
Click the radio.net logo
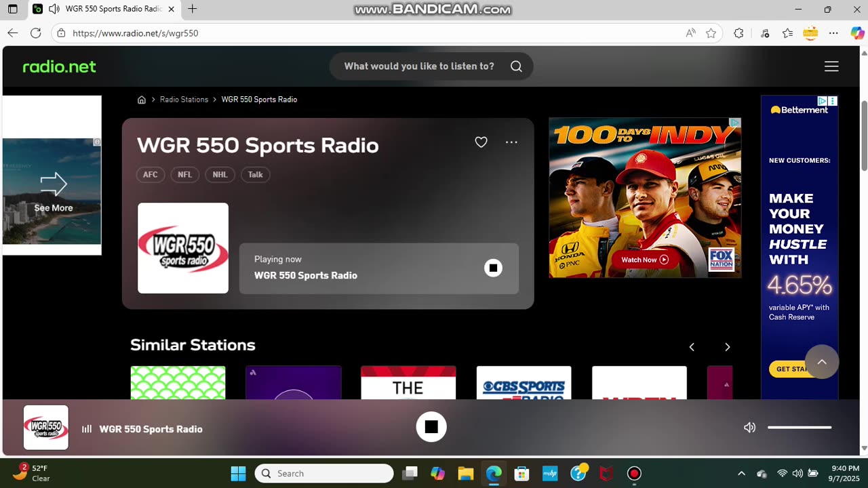click(x=59, y=66)
